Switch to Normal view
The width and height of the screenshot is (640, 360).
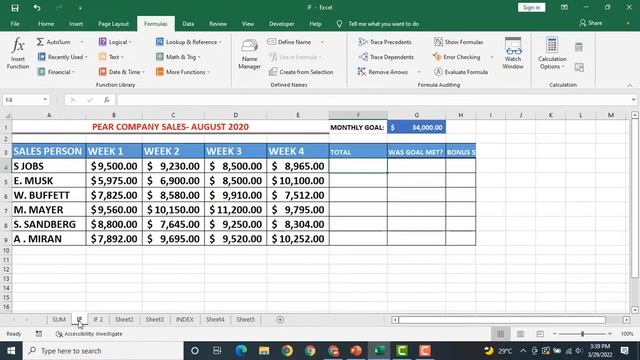(500, 334)
